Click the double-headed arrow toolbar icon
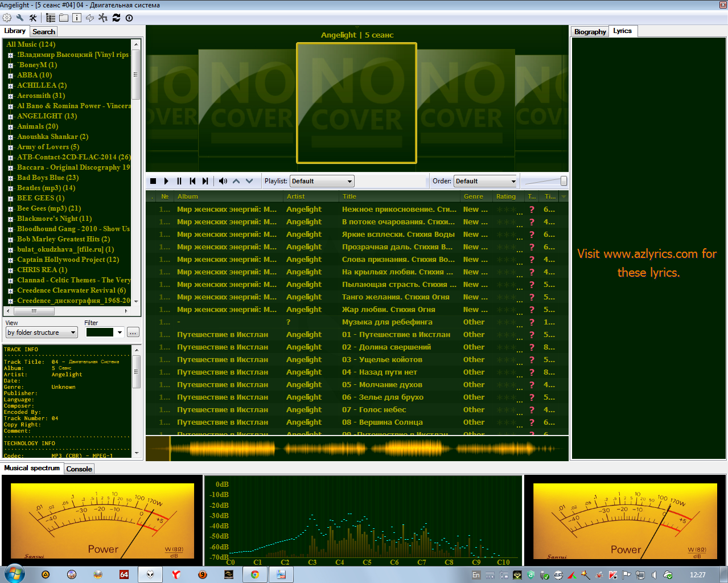This screenshot has height=583, width=728. tap(90, 18)
